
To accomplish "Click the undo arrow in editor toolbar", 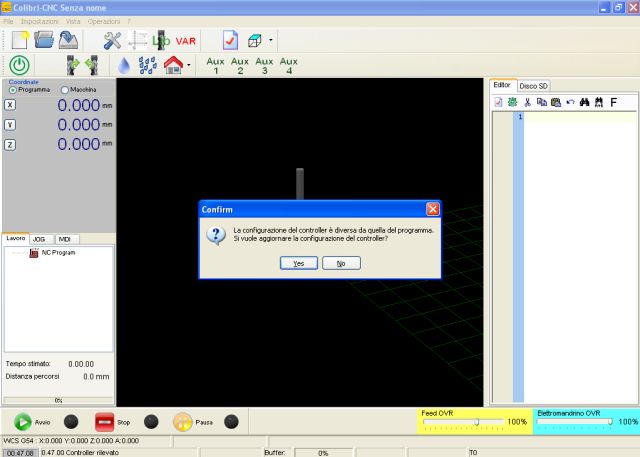I will pos(569,102).
